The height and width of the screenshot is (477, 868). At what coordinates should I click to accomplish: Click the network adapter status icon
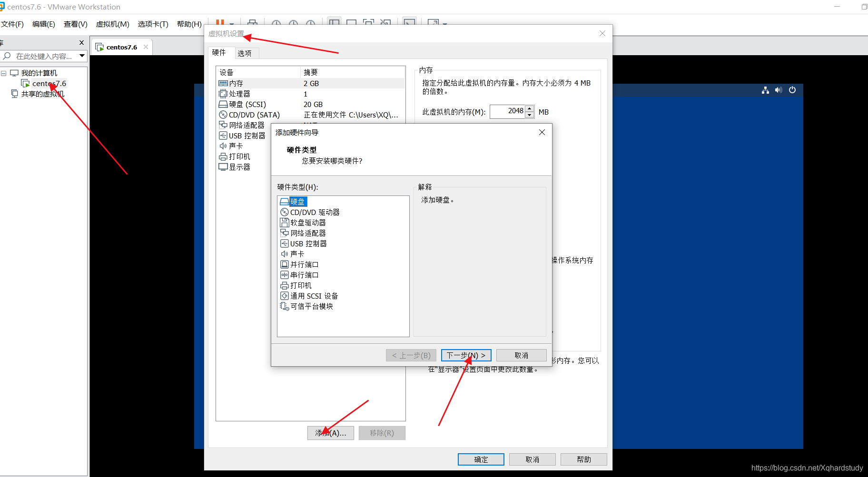pyautogui.click(x=765, y=90)
